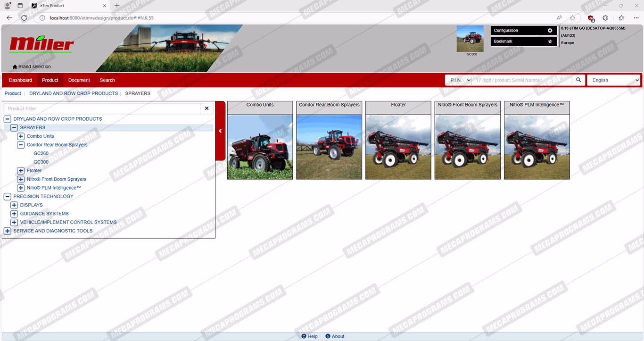Open the Nitro PLM Intelligence card
This screenshot has width=644, height=341.
[x=537, y=140]
